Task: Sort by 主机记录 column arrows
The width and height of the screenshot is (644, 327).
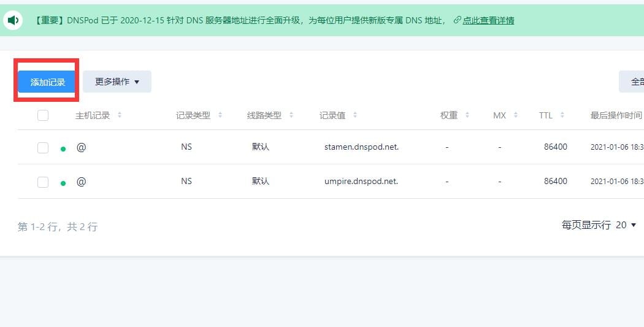Action: pyautogui.click(x=119, y=115)
